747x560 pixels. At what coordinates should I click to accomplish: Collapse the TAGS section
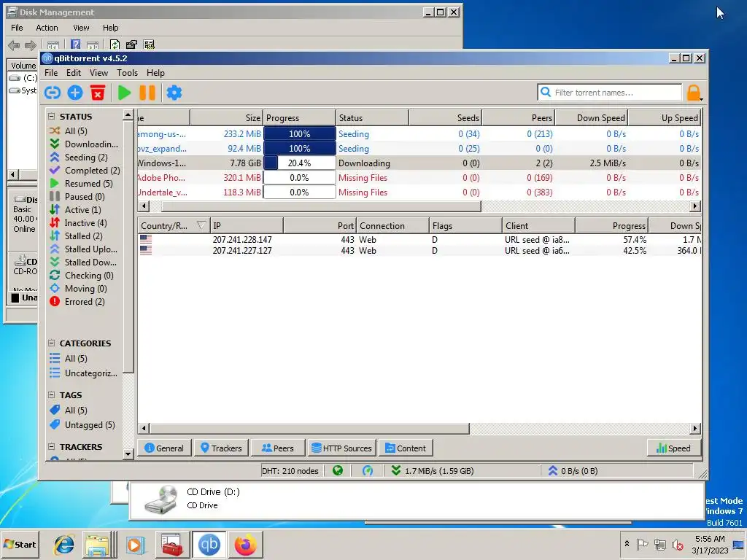click(52, 394)
